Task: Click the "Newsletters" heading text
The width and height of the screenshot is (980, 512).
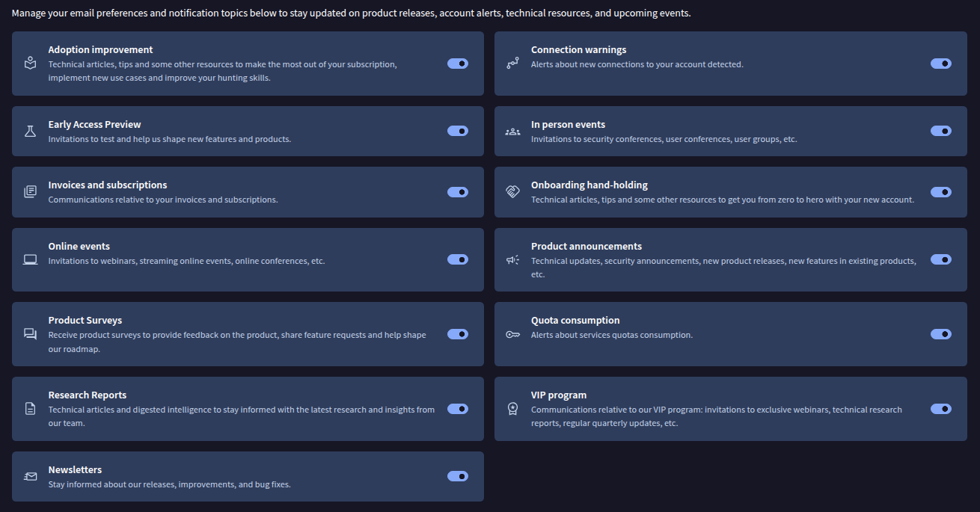Action: click(75, 469)
